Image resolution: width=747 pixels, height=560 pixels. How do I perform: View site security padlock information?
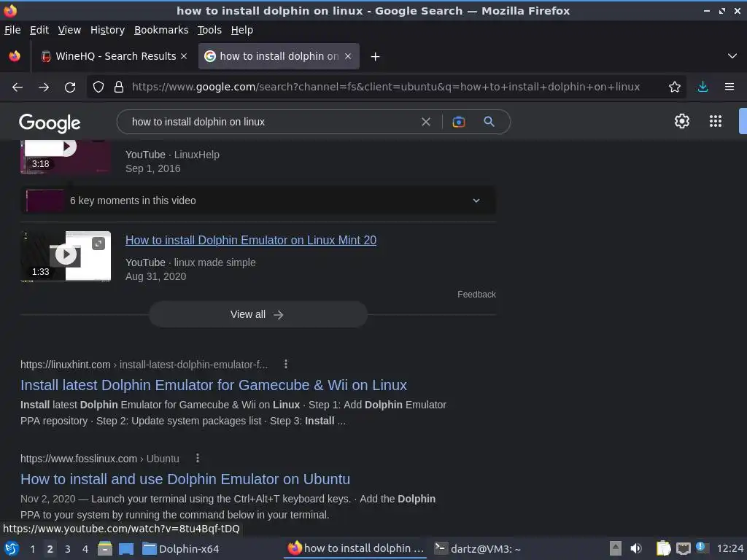click(119, 87)
